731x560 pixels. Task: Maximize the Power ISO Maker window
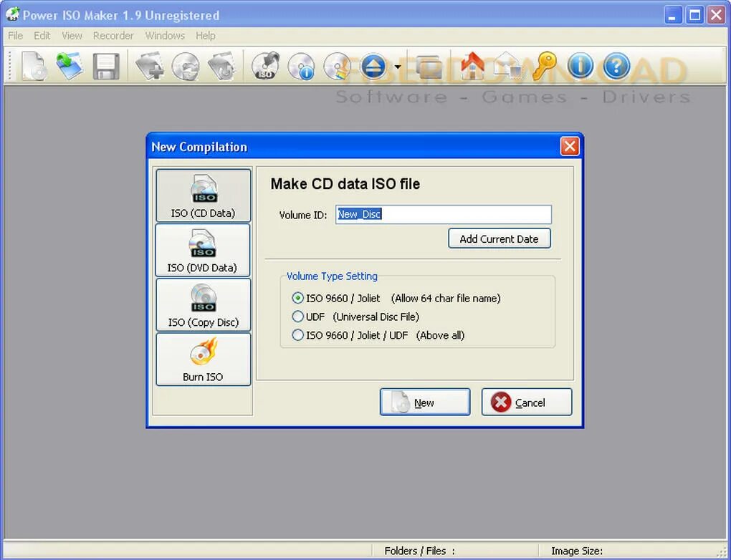coord(694,15)
